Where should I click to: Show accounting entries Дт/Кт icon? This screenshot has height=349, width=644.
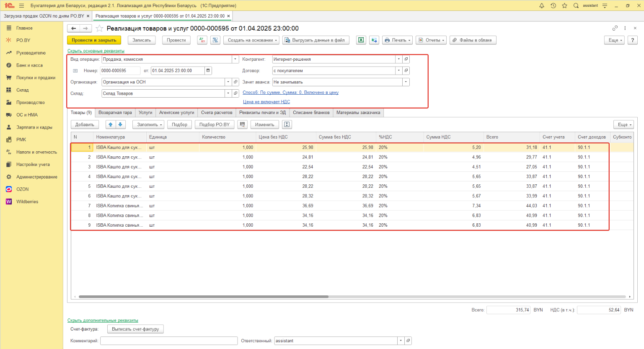[x=202, y=40]
